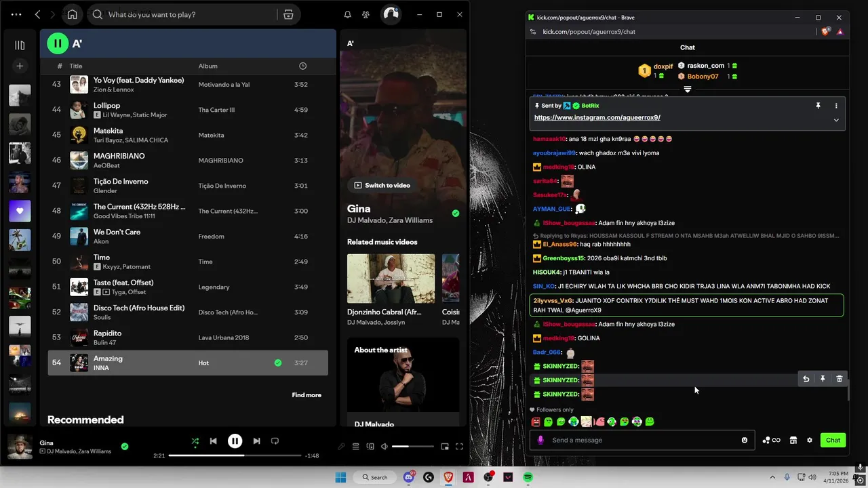Sort by Album column header
868x488 pixels.
[208, 66]
